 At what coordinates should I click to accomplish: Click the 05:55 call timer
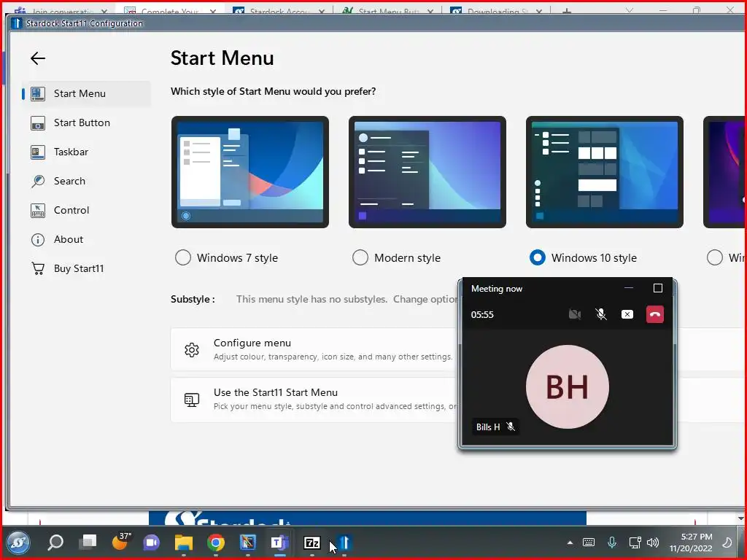(x=482, y=315)
